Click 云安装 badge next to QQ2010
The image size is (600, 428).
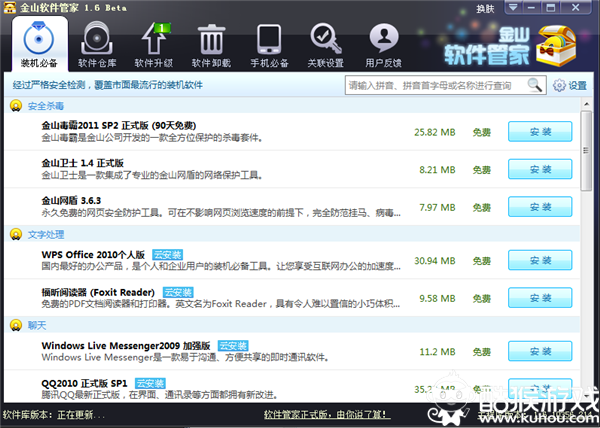pyautogui.click(x=150, y=383)
